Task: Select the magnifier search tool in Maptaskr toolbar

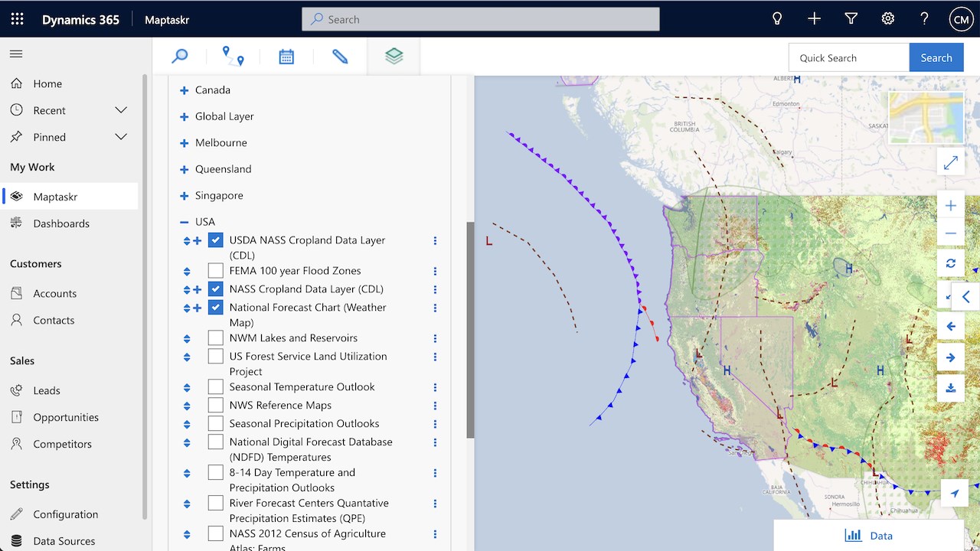Action: pos(180,56)
